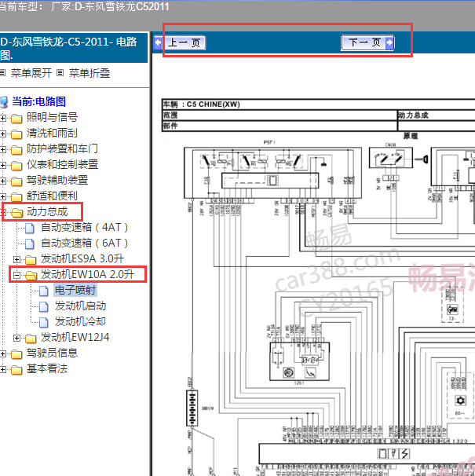The height and width of the screenshot is (476, 475).
Task: Click the 舒适和便利 folder icon
Action: click(x=16, y=197)
